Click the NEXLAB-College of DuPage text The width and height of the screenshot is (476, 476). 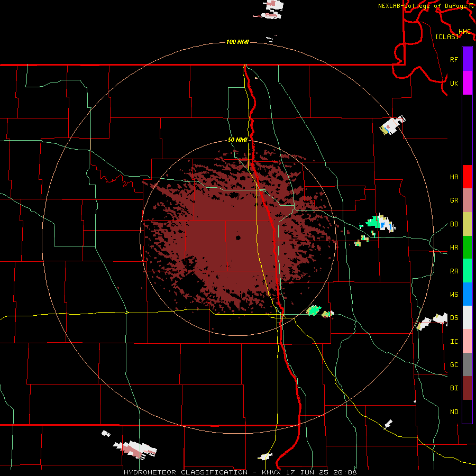click(423, 6)
